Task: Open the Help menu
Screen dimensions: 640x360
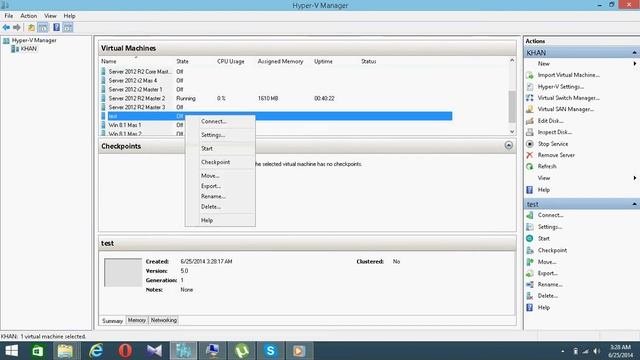Action: (x=69, y=16)
